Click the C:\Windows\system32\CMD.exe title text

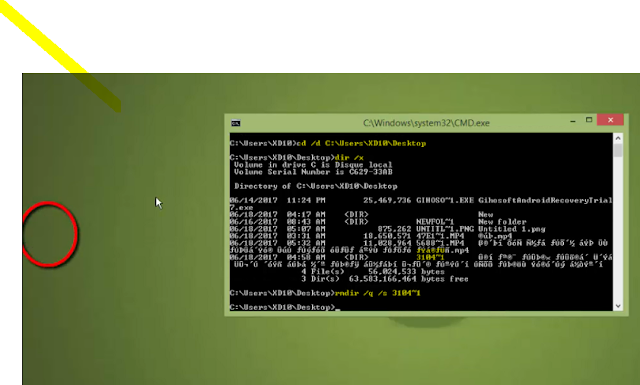click(426, 123)
